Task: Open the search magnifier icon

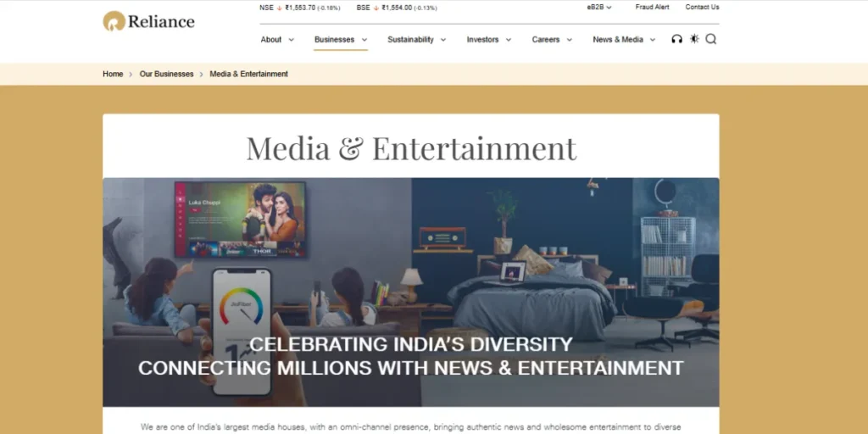Action: click(x=711, y=39)
